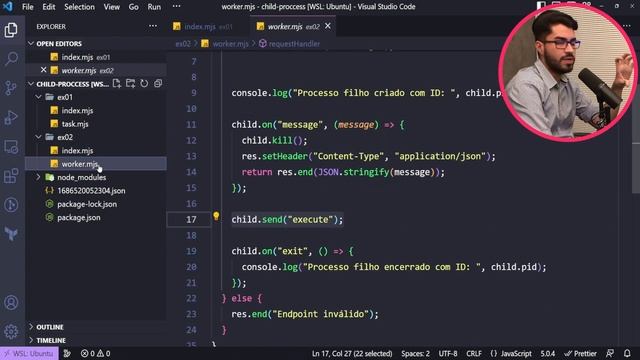Select worker.mjs in the ex02 folder

(x=96, y=164)
